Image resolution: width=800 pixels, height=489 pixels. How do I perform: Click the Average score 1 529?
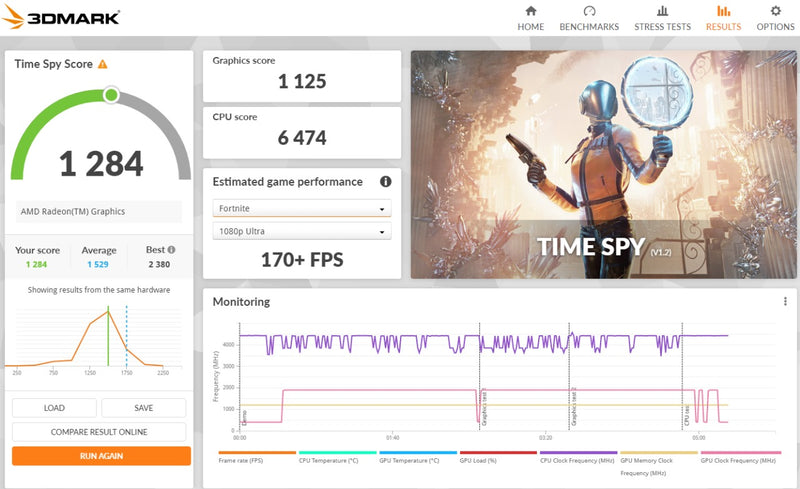(98, 264)
